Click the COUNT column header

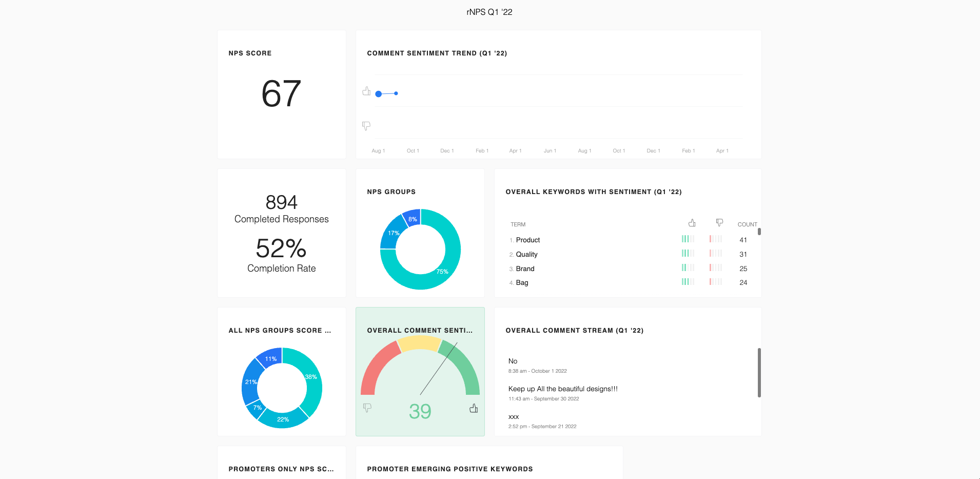pos(747,224)
